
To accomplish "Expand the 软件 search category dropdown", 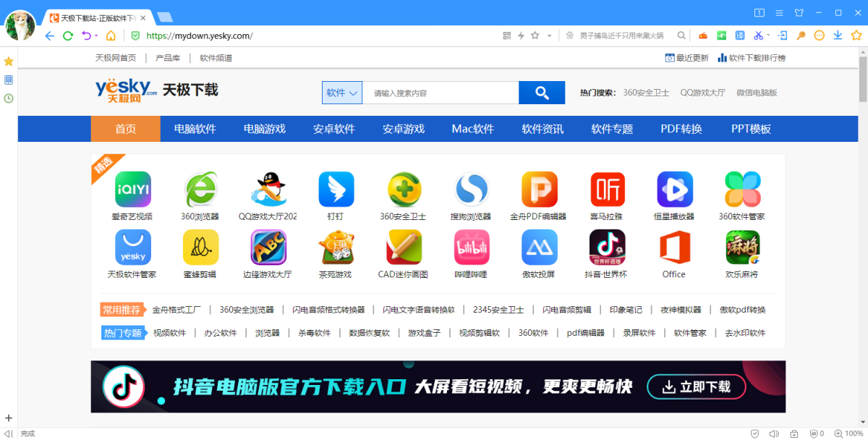I will click(x=342, y=93).
